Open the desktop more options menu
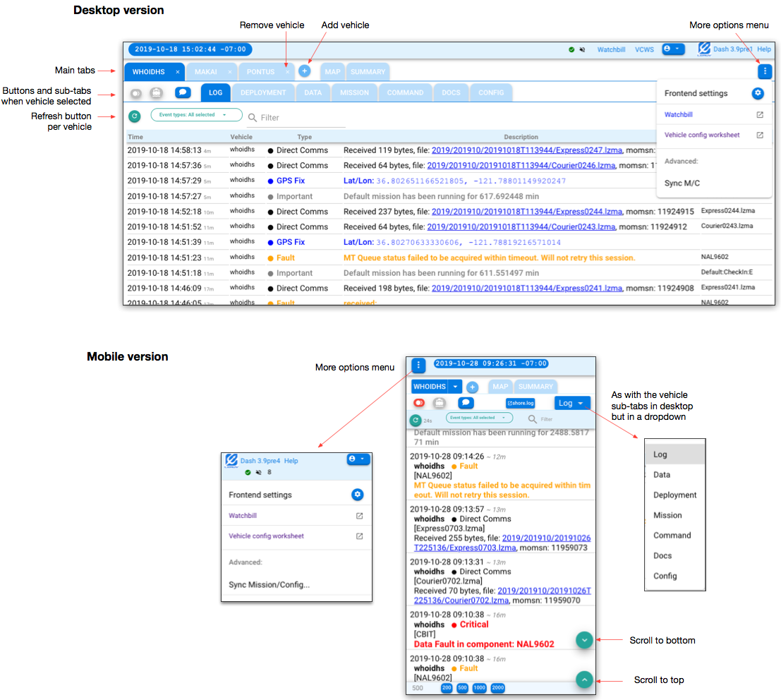 tap(765, 71)
